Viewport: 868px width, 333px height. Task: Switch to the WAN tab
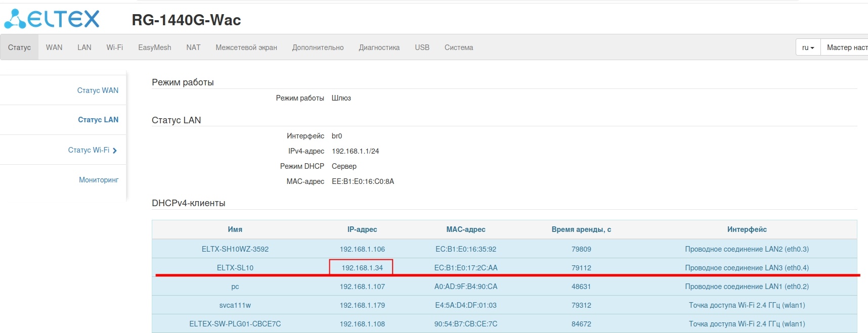(54, 47)
